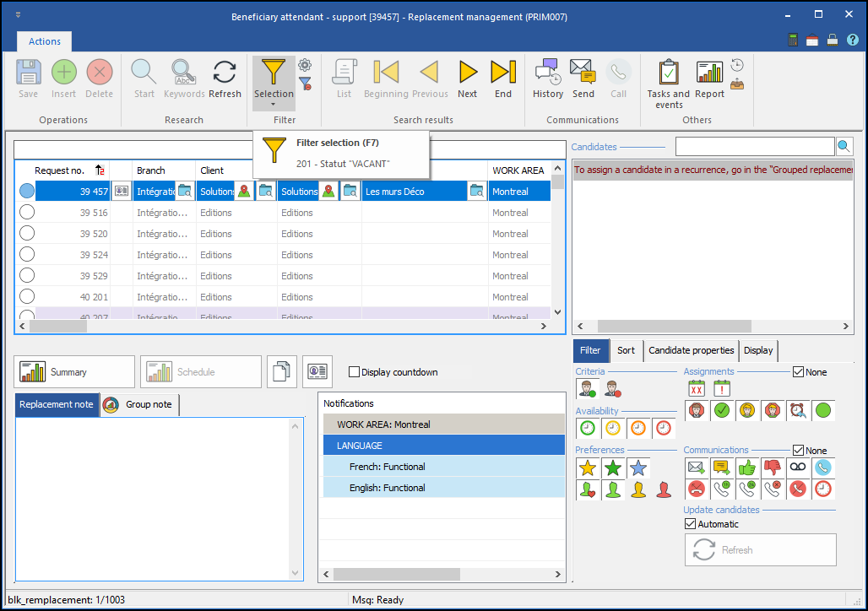Click the ID card icon in row 39 457

122,192
